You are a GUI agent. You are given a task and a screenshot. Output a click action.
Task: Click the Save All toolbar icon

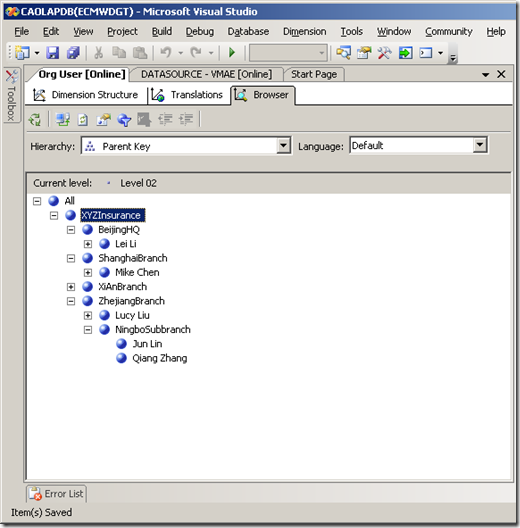(73, 53)
